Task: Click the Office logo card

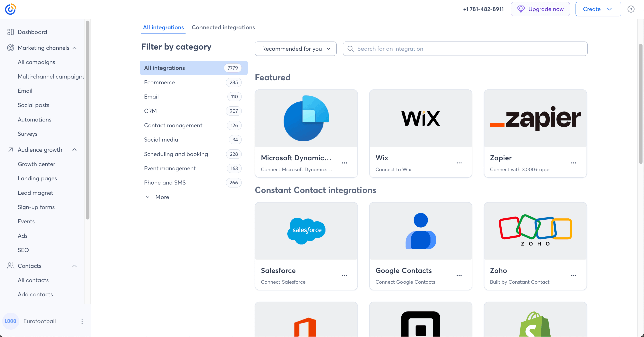Action: pyautogui.click(x=306, y=320)
